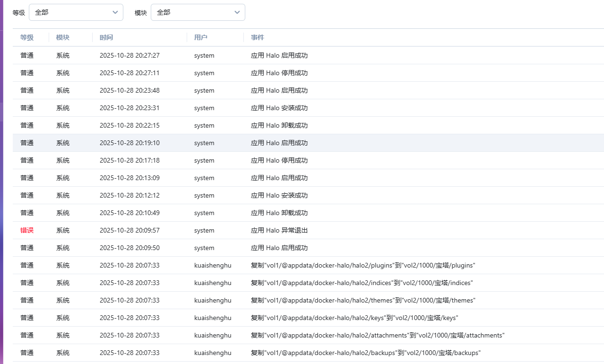The width and height of the screenshot is (604, 364).
Task: Click user kuaishenghu in the plugins copy row
Action: pyautogui.click(x=213, y=265)
